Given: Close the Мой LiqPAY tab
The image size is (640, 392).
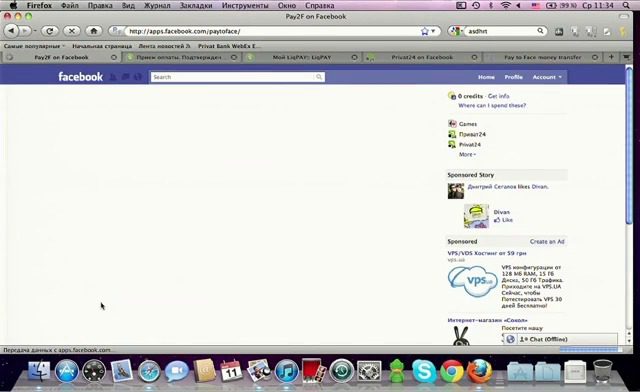Looking at the screenshot, I should 354,58.
